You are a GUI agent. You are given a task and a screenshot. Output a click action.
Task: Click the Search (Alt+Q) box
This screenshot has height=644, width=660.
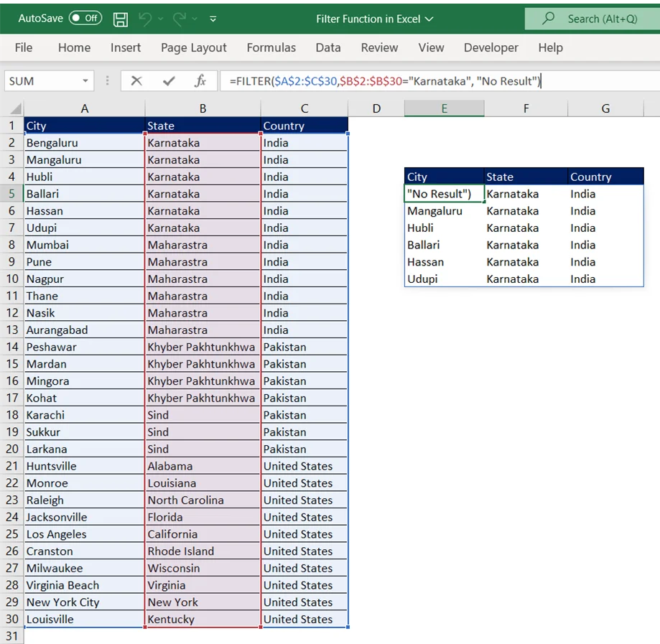(592, 19)
